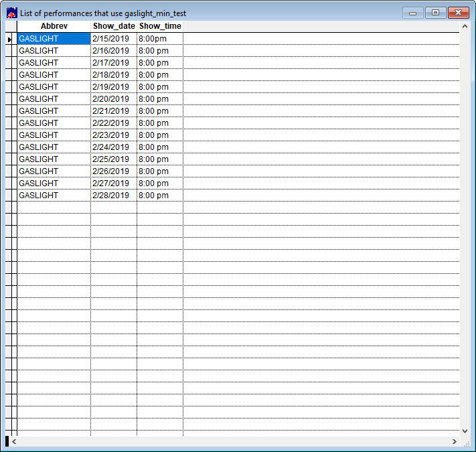
Task: Minimize the performances list window
Action: pos(413,13)
